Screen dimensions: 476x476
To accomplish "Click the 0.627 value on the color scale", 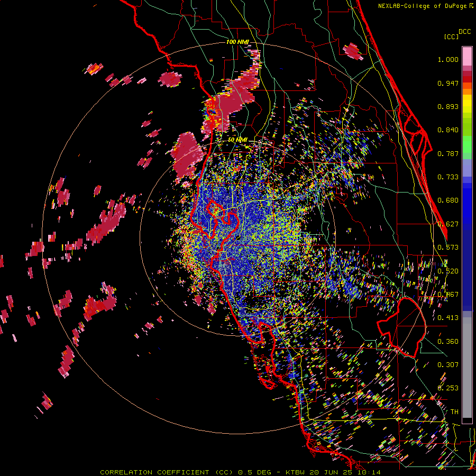I will coord(448,224).
